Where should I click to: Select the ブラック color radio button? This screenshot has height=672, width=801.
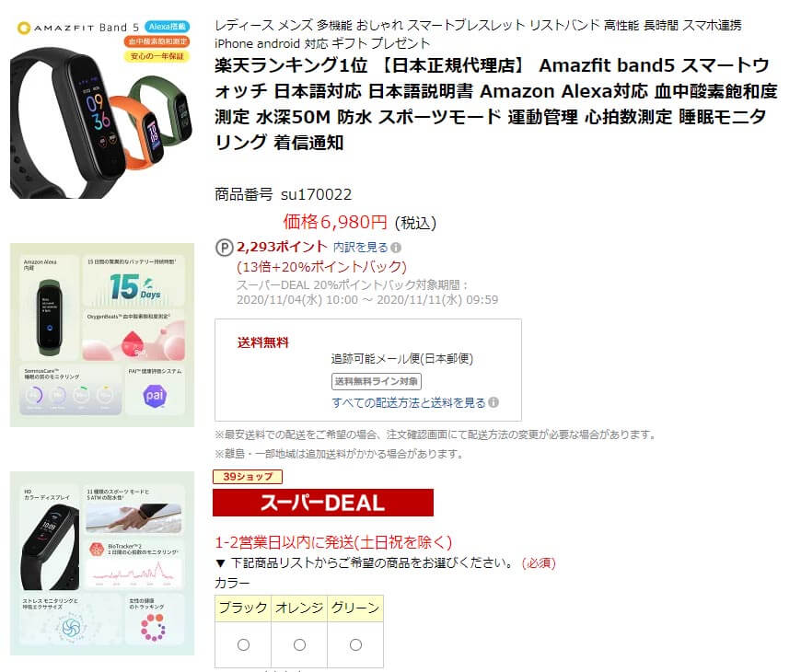(243, 645)
